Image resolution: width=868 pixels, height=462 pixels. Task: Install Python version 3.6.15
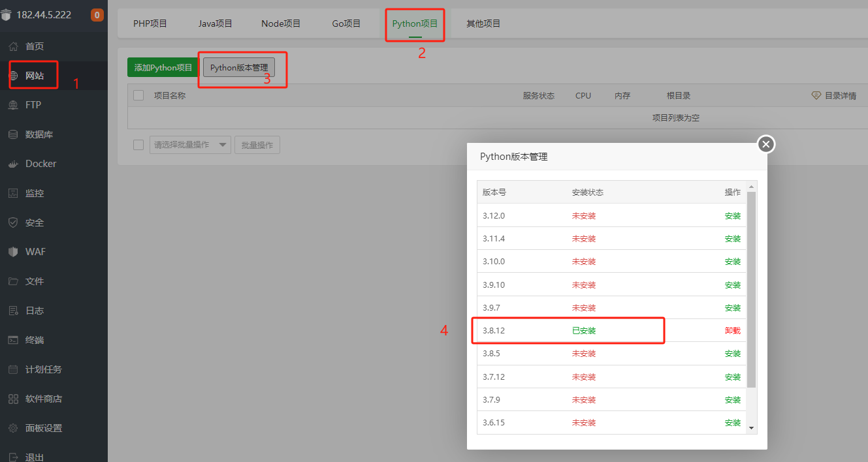click(733, 423)
